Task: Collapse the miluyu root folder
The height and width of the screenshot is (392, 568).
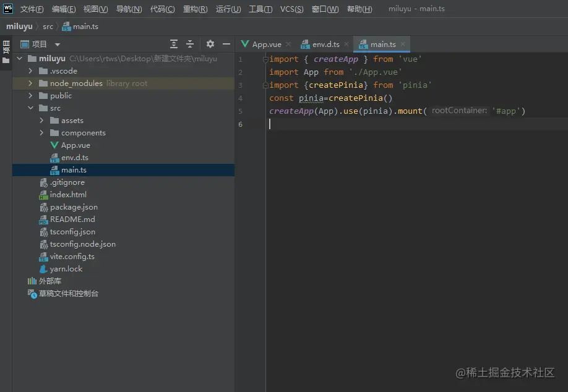Action: tap(20, 58)
